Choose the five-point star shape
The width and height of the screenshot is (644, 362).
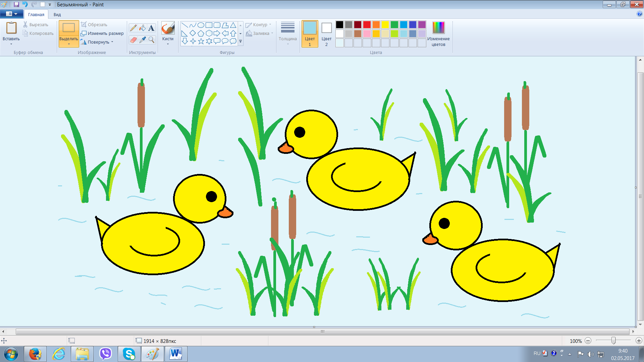[x=201, y=41]
